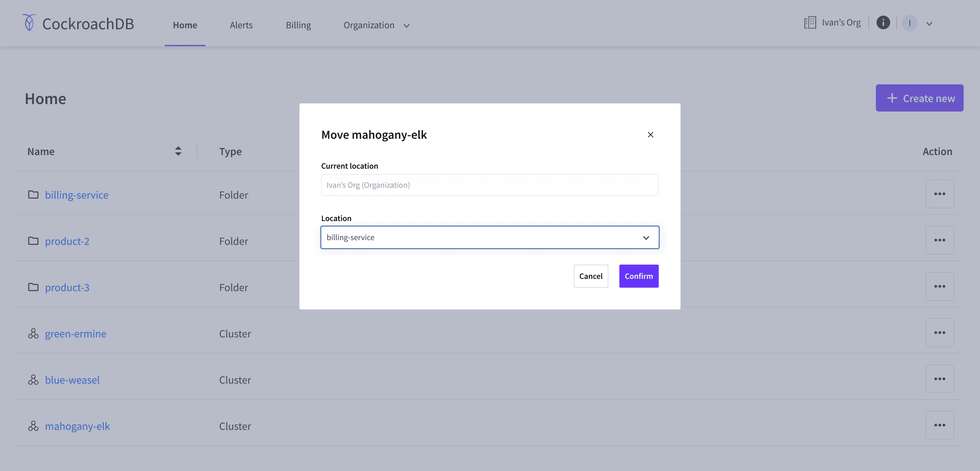This screenshot has width=980, height=471.
Task: Open actions menu for product-3 row
Action: (x=939, y=286)
